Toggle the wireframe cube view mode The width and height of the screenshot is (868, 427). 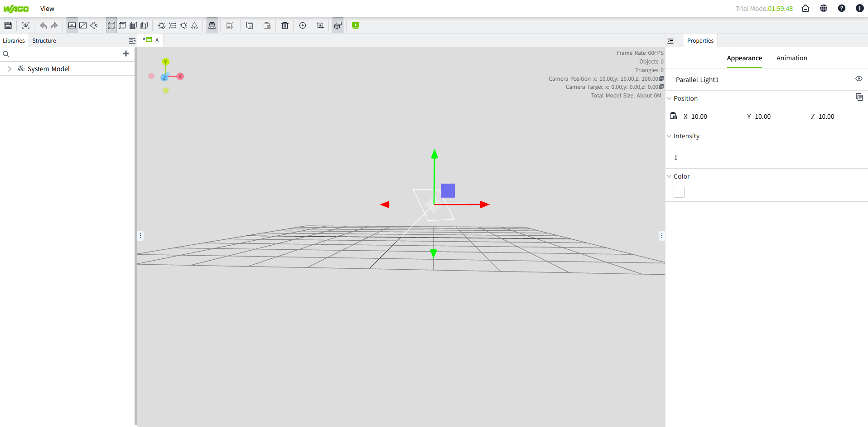tap(111, 25)
